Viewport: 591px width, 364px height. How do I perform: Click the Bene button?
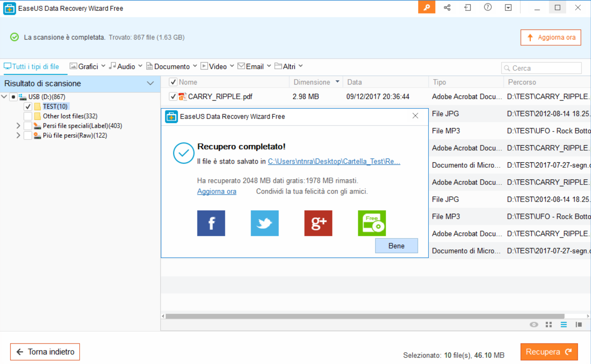[396, 246]
